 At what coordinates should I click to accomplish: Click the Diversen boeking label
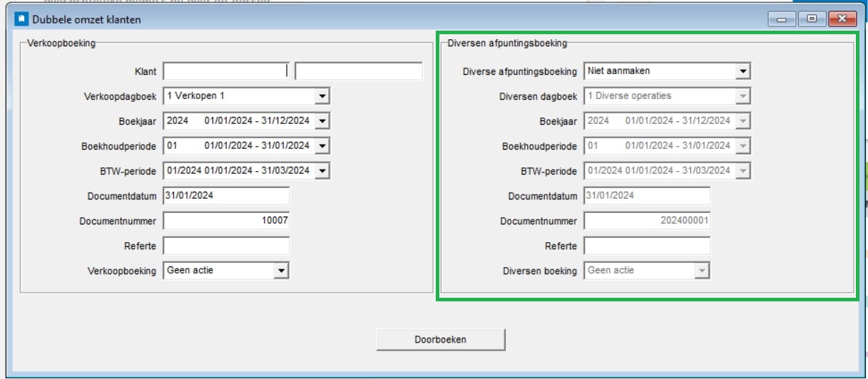[x=540, y=271]
